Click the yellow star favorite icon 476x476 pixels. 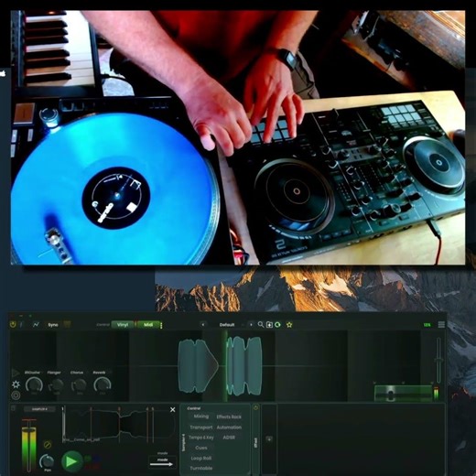289,325
